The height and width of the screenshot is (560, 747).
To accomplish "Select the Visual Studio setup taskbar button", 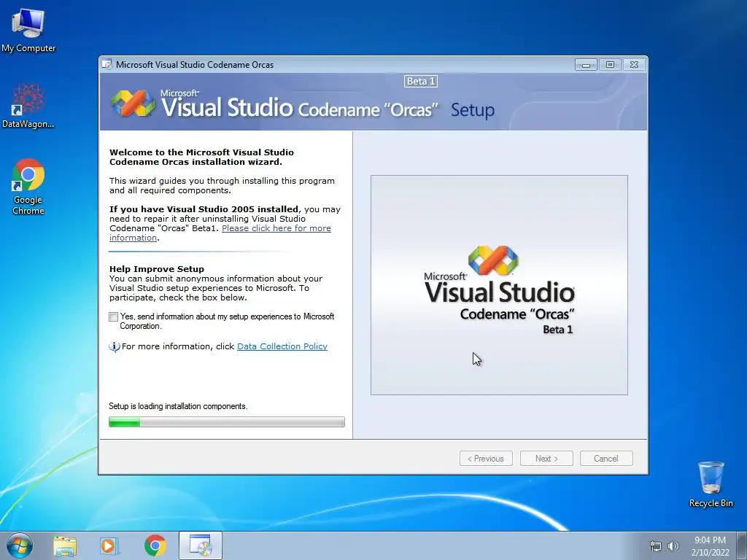I will coord(201,545).
